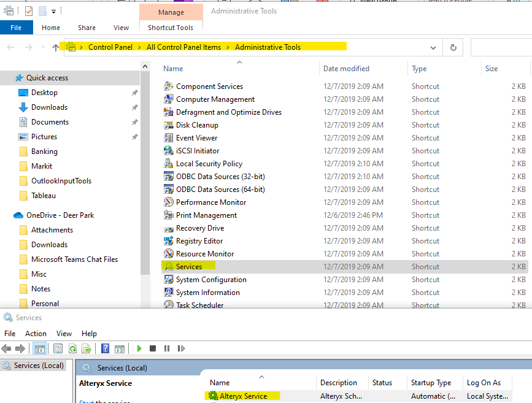Pause the service using the pause icon
The image size is (532, 403).
pos(166,348)
